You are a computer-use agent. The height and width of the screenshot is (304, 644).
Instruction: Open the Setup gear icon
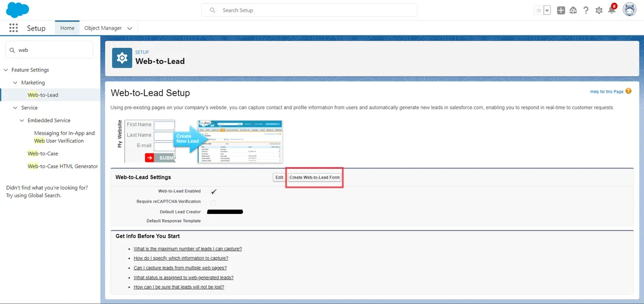pos(599,10)
